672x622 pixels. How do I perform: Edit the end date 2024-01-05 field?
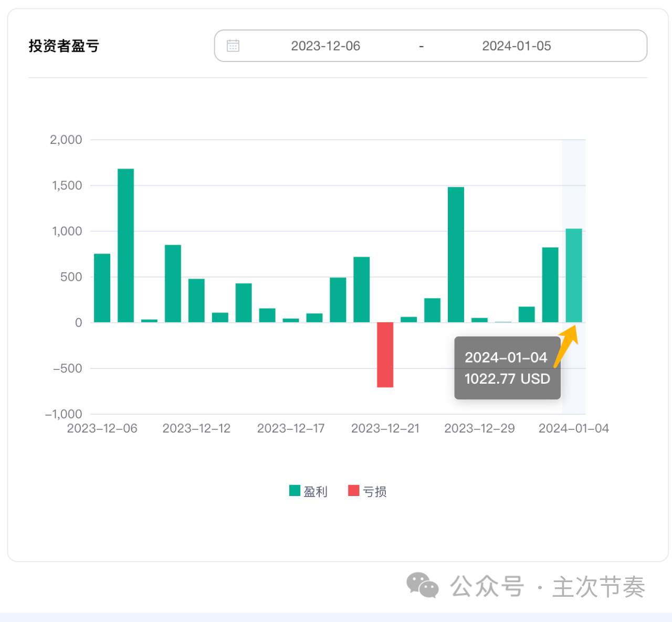[517, 46]
